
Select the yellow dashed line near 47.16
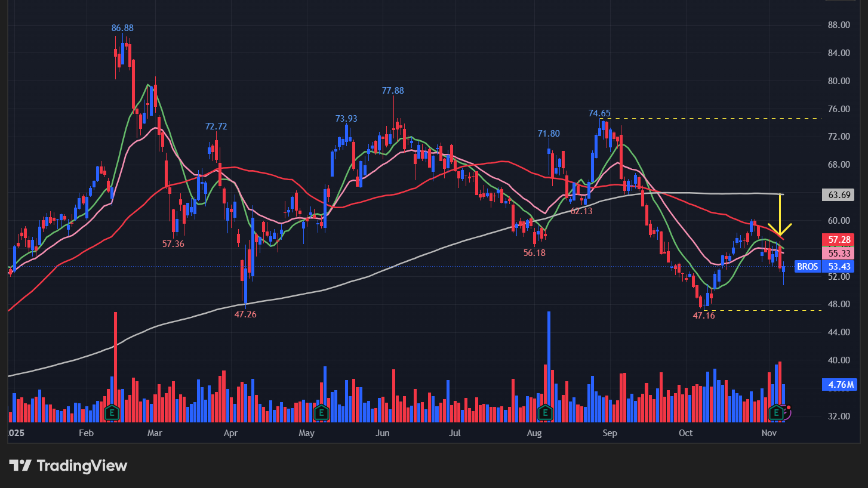pos(764,310)
